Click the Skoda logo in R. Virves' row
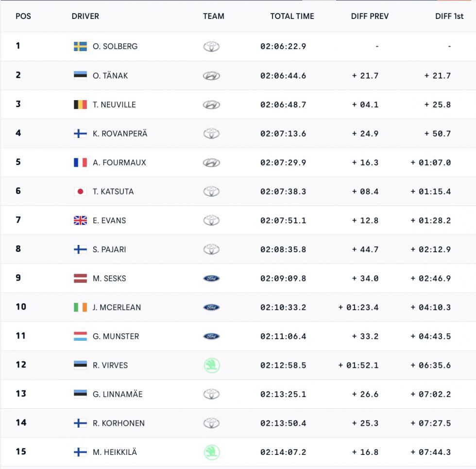Screen dimensions: 476x469 click(x=212, y=365)
